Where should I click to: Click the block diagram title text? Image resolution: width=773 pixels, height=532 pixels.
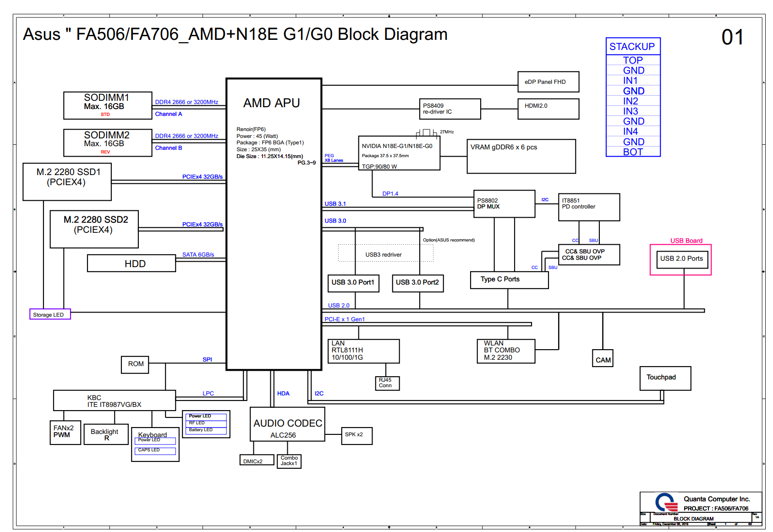point(235,34)
